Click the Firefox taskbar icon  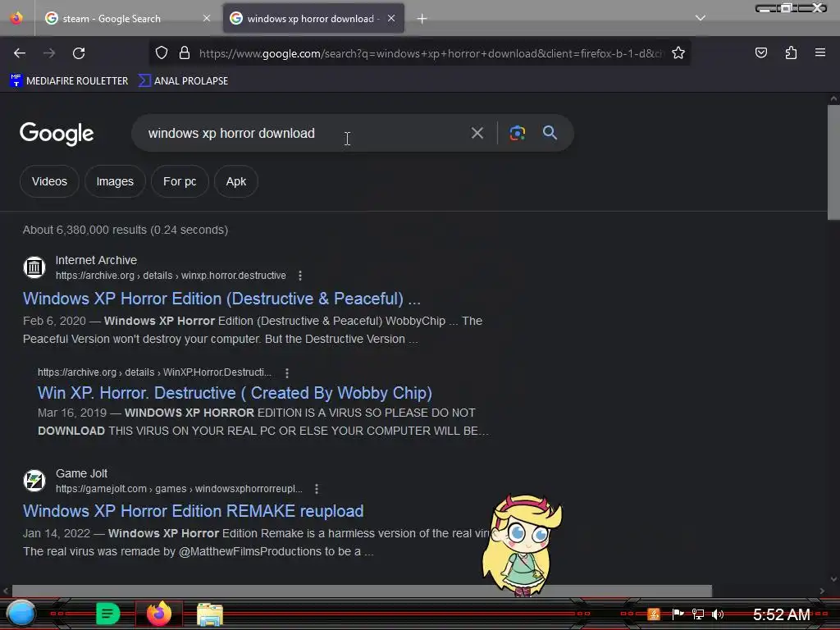pos(159,614)
